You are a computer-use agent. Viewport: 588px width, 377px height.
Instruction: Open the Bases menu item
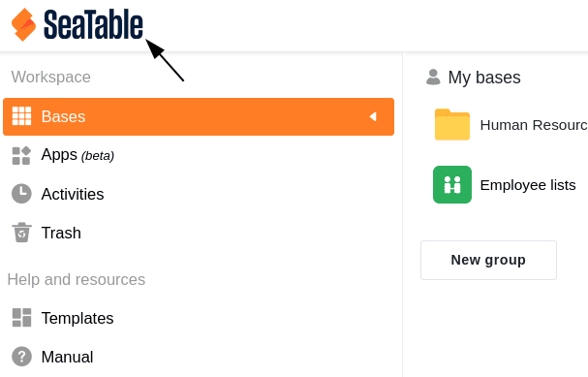click(199, 116)
